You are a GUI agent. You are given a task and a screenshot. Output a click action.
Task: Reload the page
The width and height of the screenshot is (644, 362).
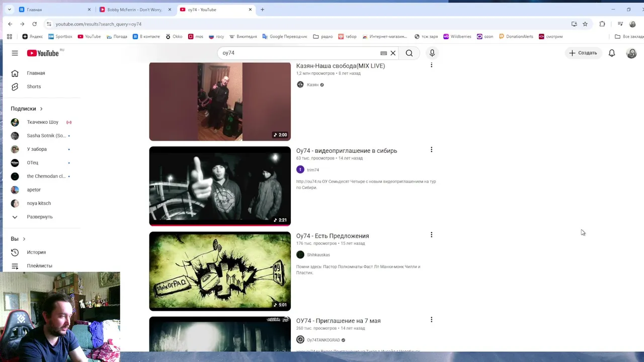34,24
